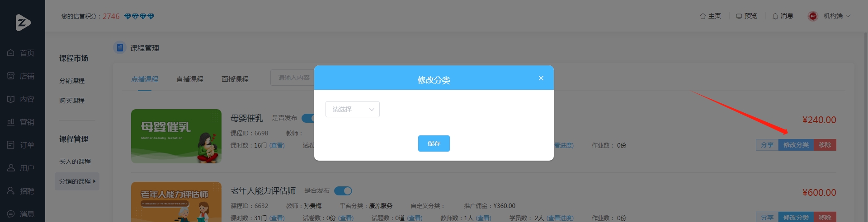Viewport: 868px width, 222px height.
Task: Click 修改分类 for 老年人能力评估师 course
Action: click(x=796, y=217)
